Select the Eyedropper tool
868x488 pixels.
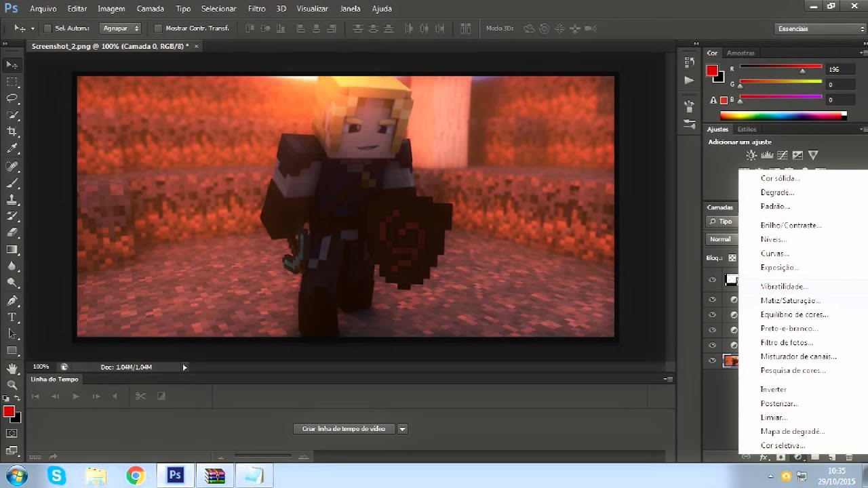(x=12, y=148)
